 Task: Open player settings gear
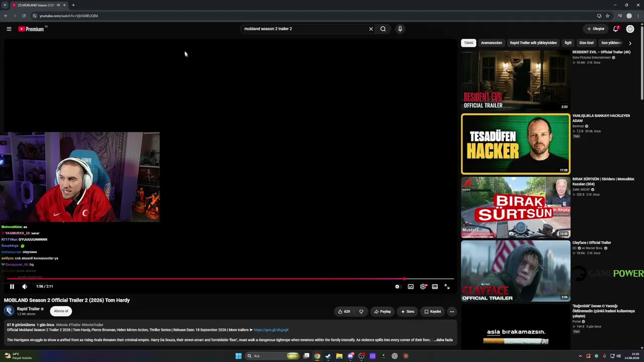423,287
